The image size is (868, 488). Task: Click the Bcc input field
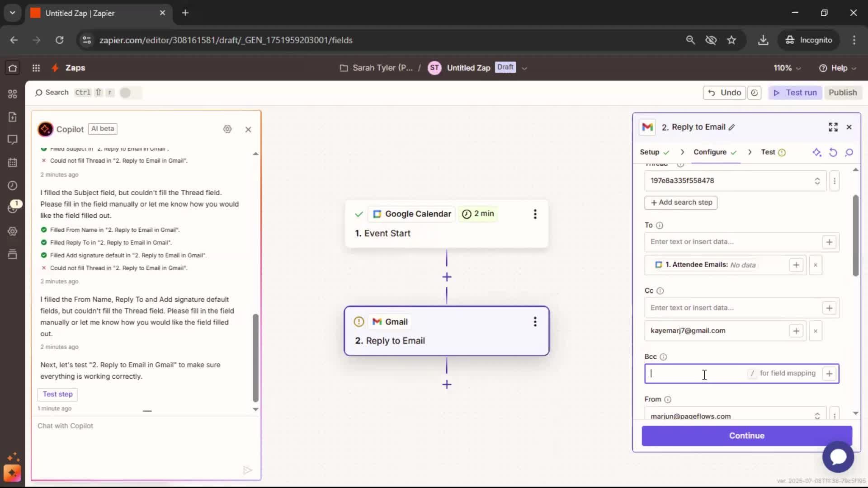[x=742, y=374]
